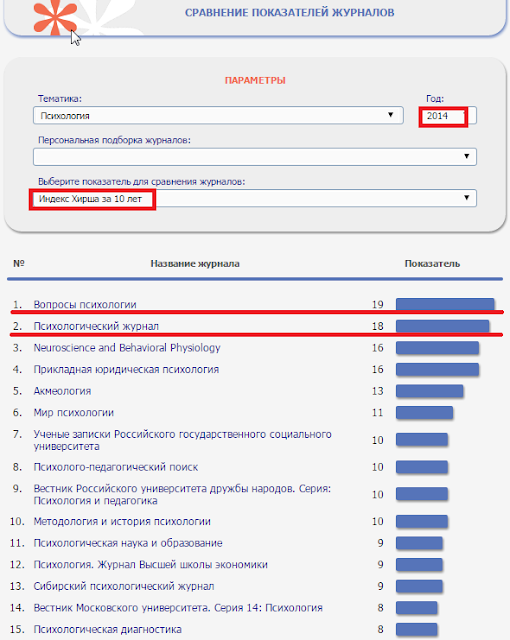This screenshot has width=510, height=640.
Task: Click the СРАВНЕНИЕ ПОКАЗАТЕЛЕЙ ЖУРНАЛОВ title
Action: click(290, 13)
